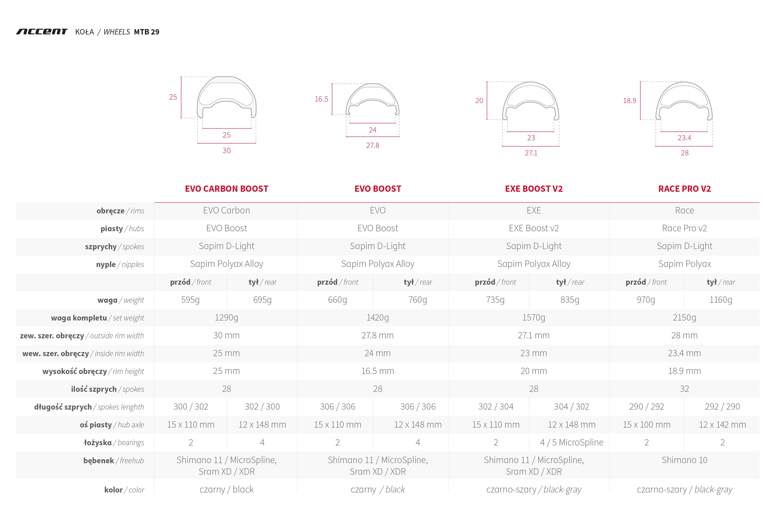Select the EVO CARBON BOOST column heading
Screen dimensions: 775x532
tap(226, 189)
